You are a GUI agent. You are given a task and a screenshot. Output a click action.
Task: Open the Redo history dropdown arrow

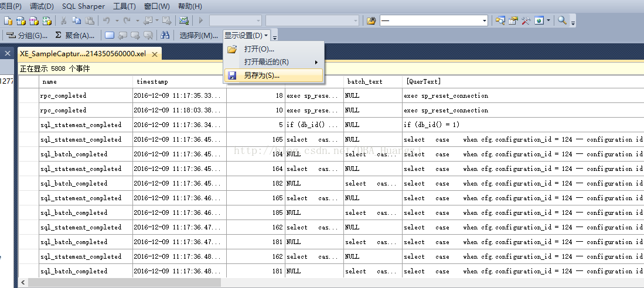point(138,20)
